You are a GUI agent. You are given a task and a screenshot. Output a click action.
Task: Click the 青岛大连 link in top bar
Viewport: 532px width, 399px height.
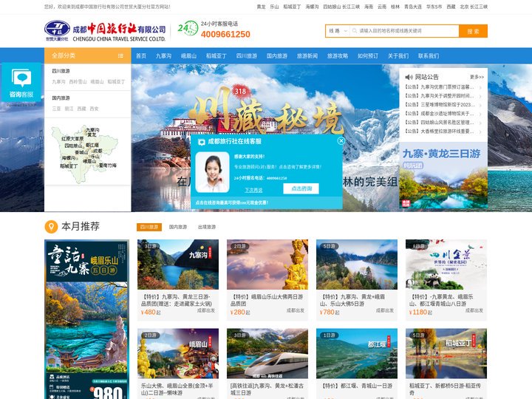(413, 7)
